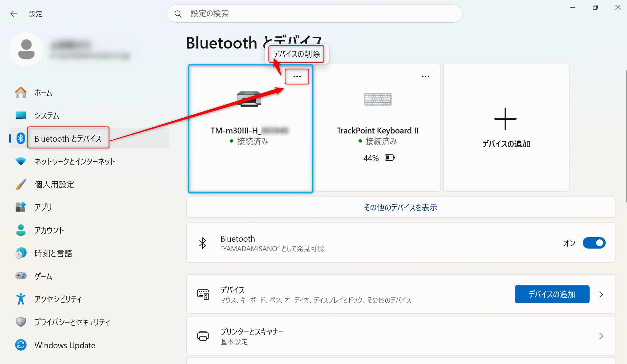The image size is (627, 364).
Task: Click the Bluetooth sidebar icon
Action: tap(21, 138)
